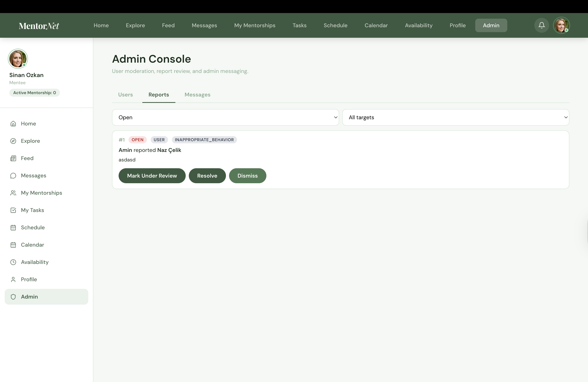
Task: Switch to the Messages tab in Admin Console
Action: 197,95
